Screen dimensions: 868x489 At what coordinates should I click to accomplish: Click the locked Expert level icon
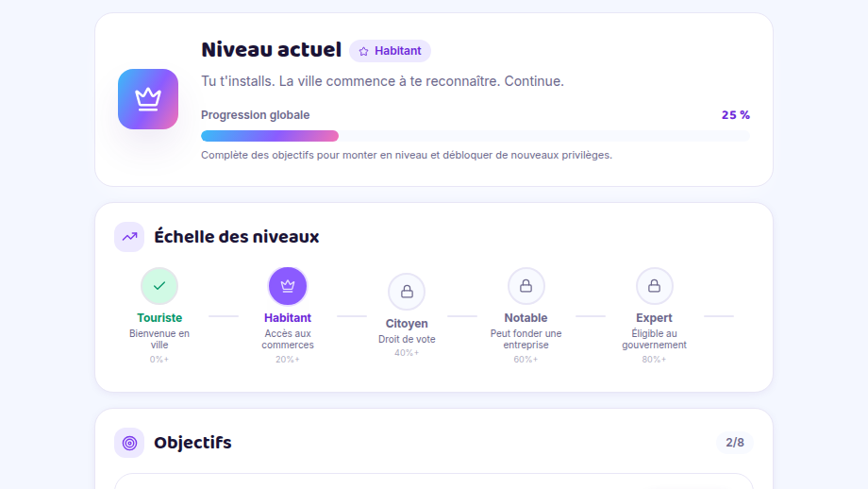tap(655, 286)
